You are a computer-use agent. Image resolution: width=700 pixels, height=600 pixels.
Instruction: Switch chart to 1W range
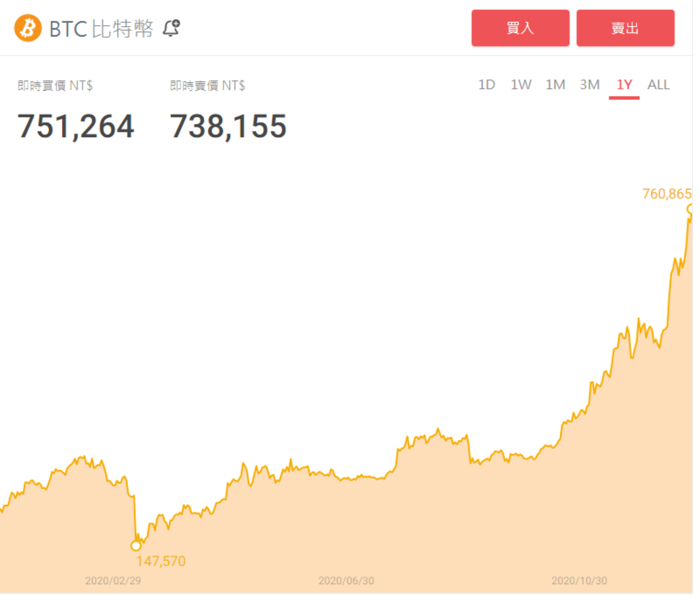[x=520, y=85]
